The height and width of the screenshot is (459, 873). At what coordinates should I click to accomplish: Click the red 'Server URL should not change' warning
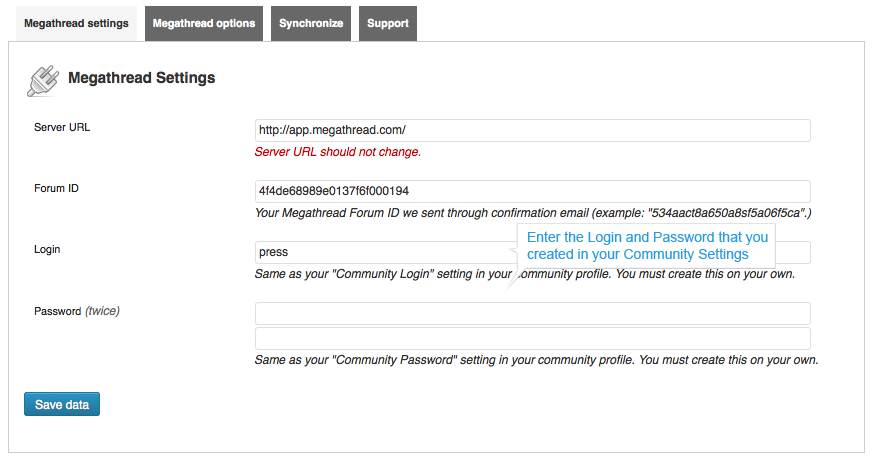tap(338, 152)
